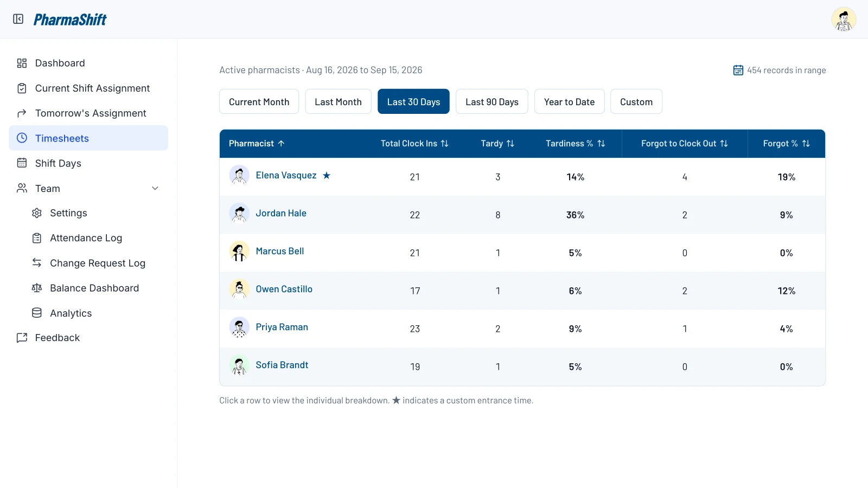Open the user profile avatar menu
The image size is (868, 488).
[x=844, y=20]
